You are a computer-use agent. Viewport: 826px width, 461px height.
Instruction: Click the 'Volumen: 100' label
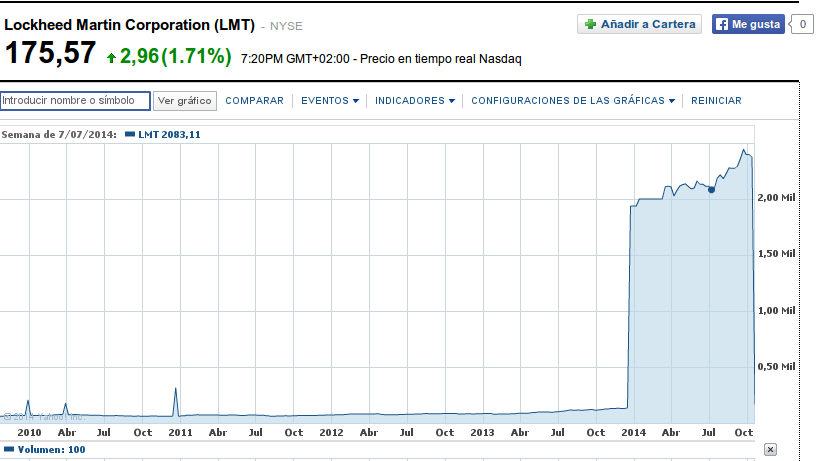pos(51,449)
